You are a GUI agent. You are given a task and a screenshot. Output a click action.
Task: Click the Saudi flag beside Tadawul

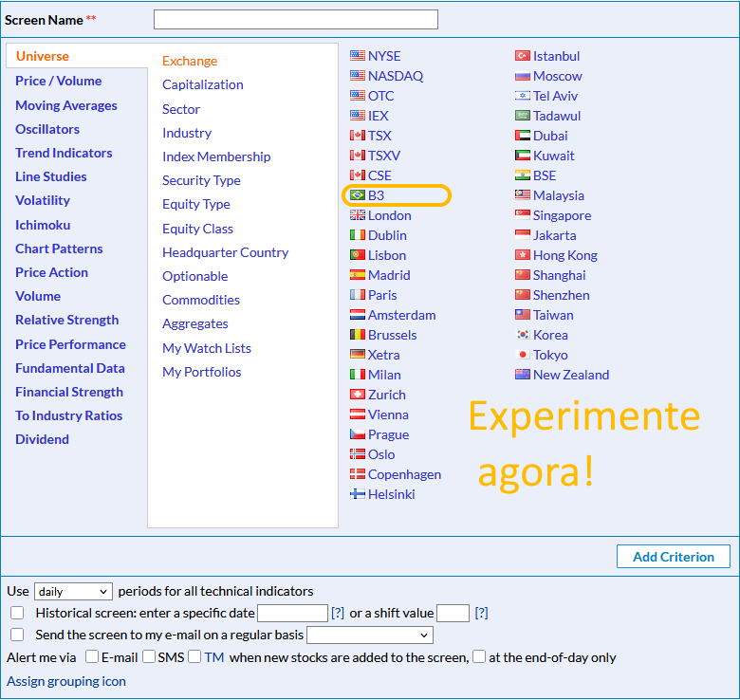click(x=523, y=116)
